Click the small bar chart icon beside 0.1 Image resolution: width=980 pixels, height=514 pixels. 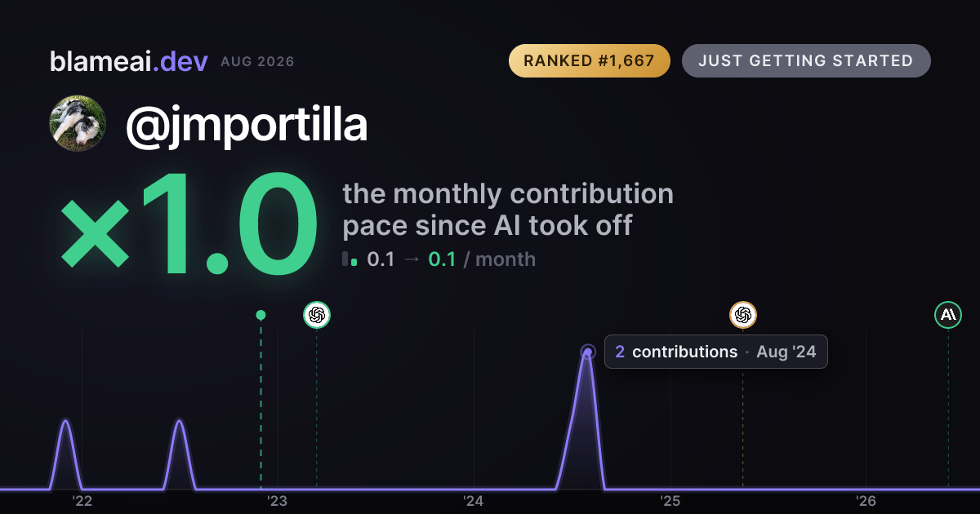click(x=350, y=259)
